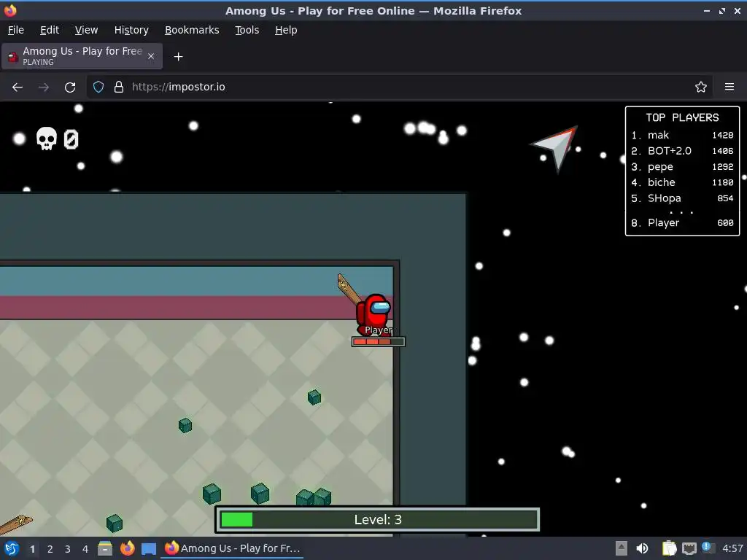Click the Among Us taskbar window button
The height and width of the screenshot is (560, 747).
(x=232, y=548)
